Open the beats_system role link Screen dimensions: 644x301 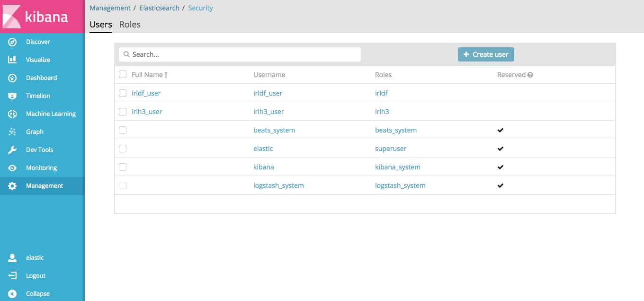pyautogui.click(x=396, y=130)
